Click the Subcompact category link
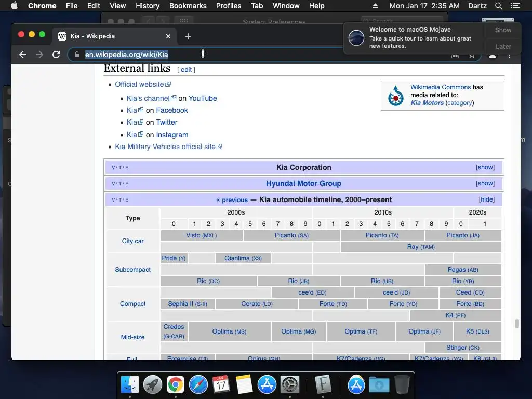532x399 pixels. pos(132,270)
